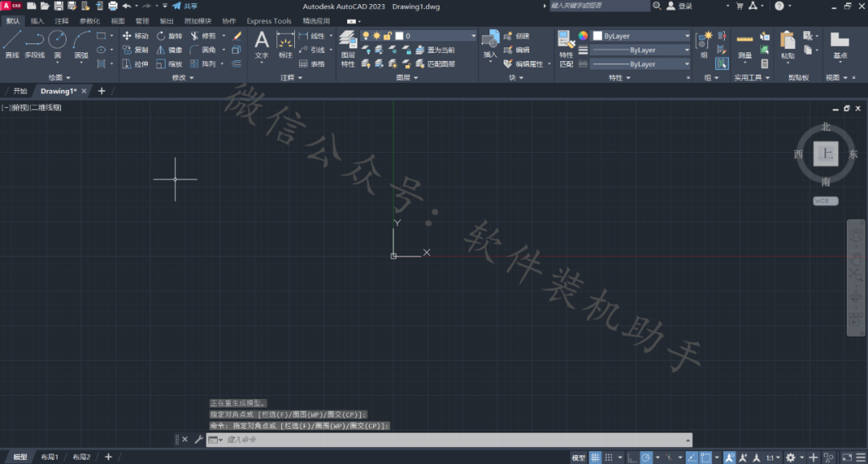Click the Share (共享) button

click(x=186, y=6)
